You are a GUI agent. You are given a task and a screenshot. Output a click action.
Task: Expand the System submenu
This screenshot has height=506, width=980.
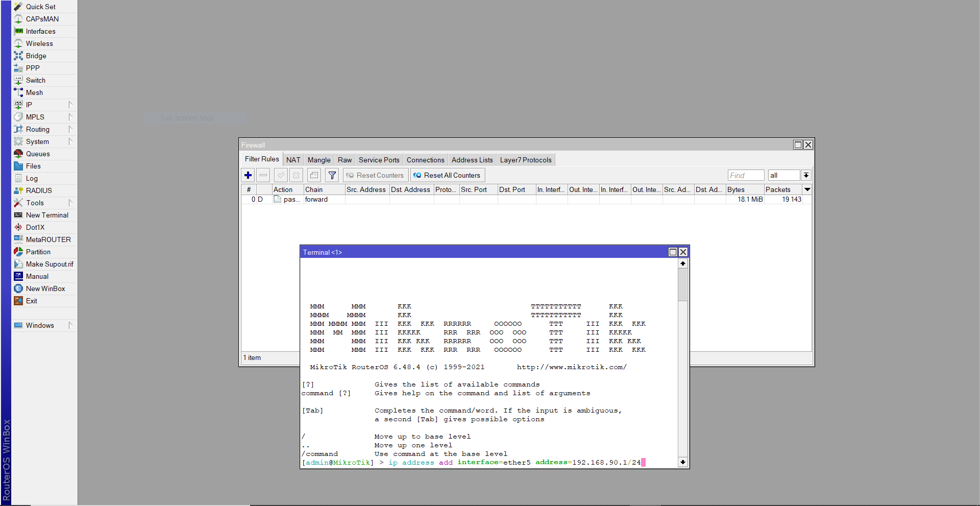(70, 141)
